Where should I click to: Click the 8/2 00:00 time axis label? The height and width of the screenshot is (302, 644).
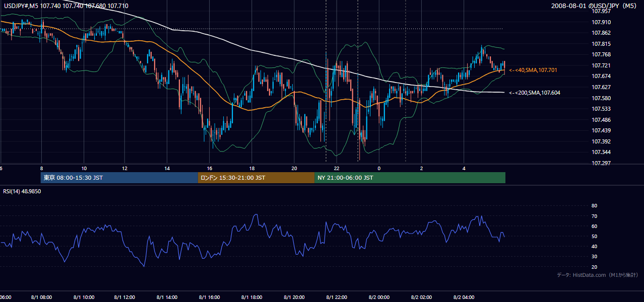(378, 297)
